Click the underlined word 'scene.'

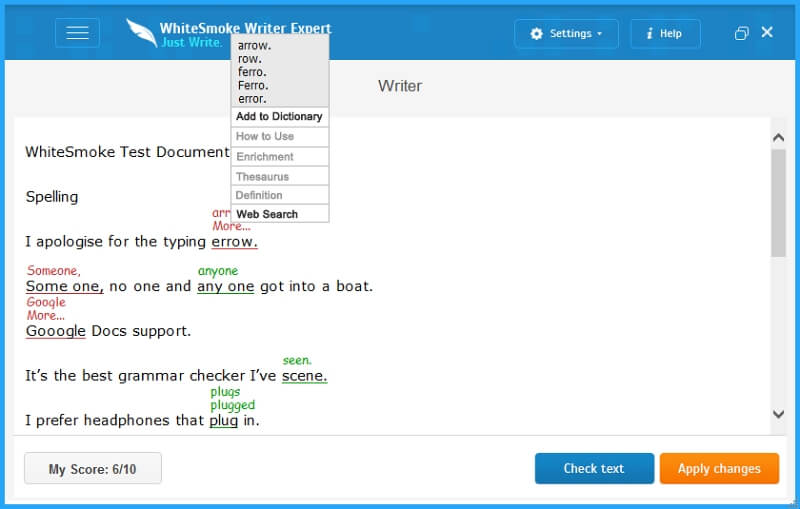click(305, 376)
